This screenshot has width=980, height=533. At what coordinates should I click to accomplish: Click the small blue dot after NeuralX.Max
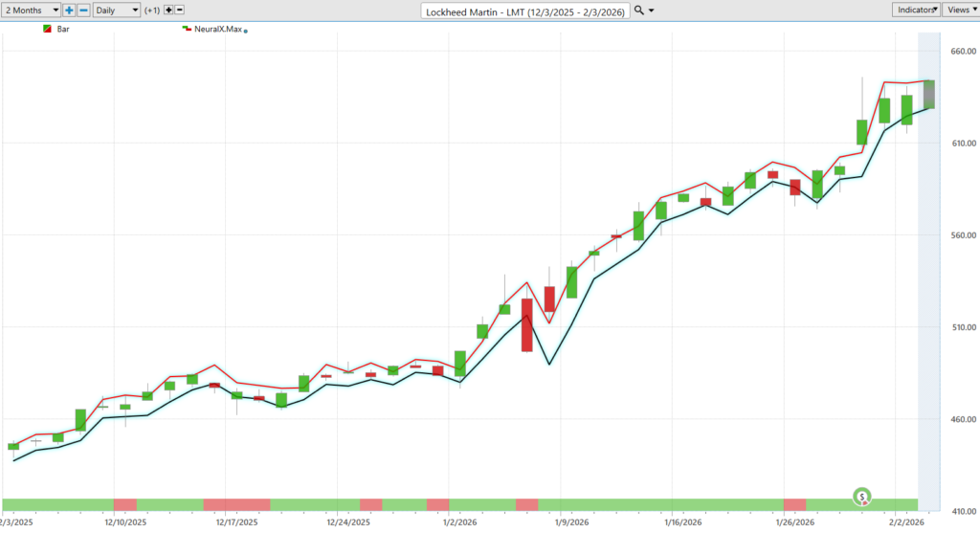click(x=246, y=31)
